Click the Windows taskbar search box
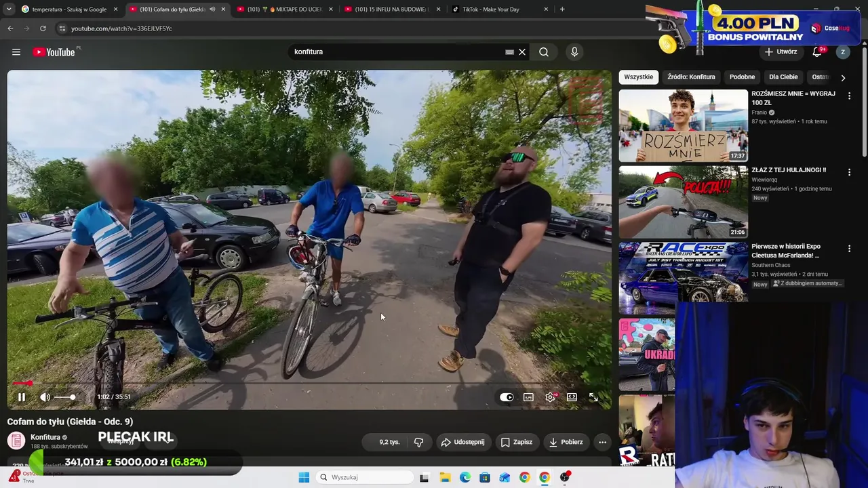This screenshot has width=868, height=488. click(x=364, y=477)
